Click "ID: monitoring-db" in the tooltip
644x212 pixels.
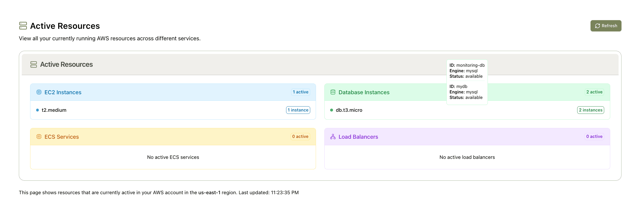tap(467, 65)
